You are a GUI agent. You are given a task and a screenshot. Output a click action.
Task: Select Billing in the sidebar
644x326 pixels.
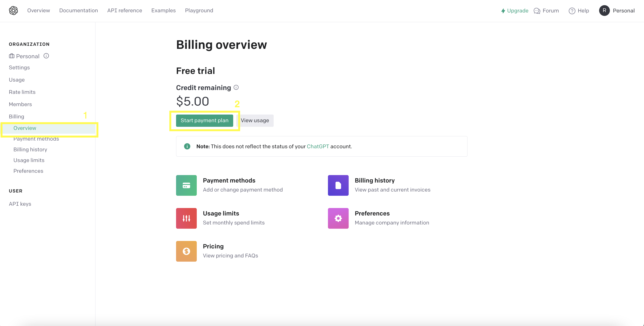16,117
